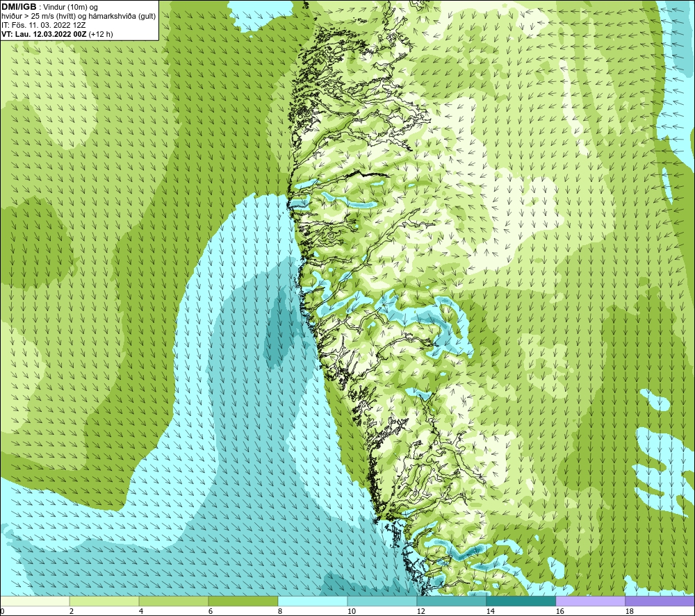Click the scale label '2'
The width and height of the screenshot is (695, 616).
tap(72, 612)
